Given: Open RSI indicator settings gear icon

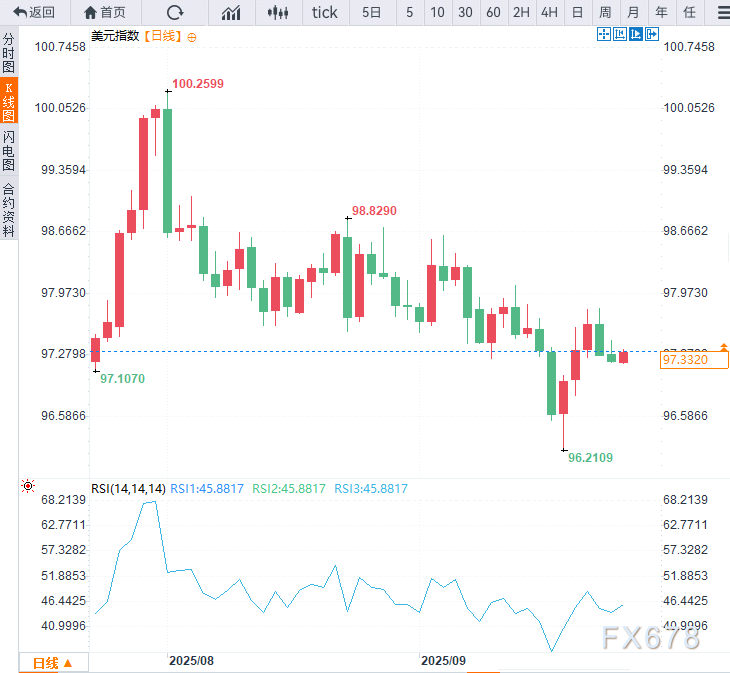Looking at the screenshot, I should pyautogui.click(x=27, y=488).
